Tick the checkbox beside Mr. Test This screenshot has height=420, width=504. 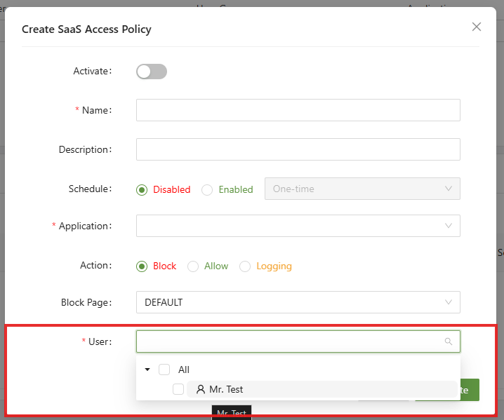(x=178, y=389)
